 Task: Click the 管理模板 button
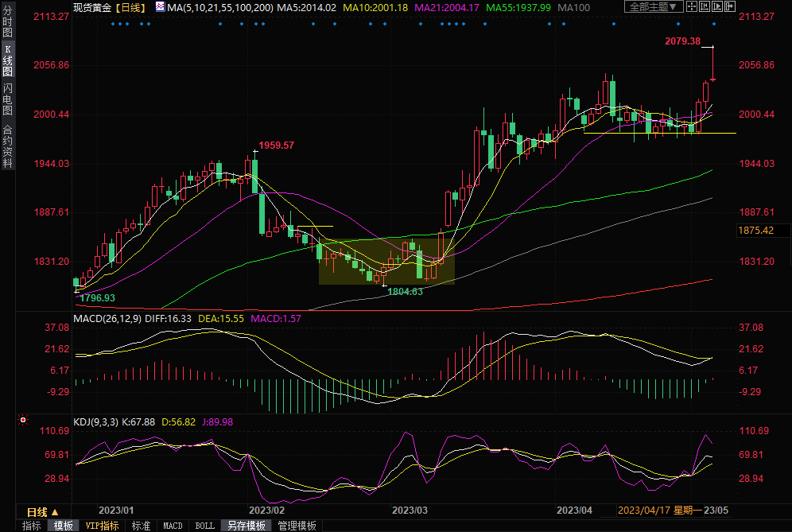pos(297,526)
